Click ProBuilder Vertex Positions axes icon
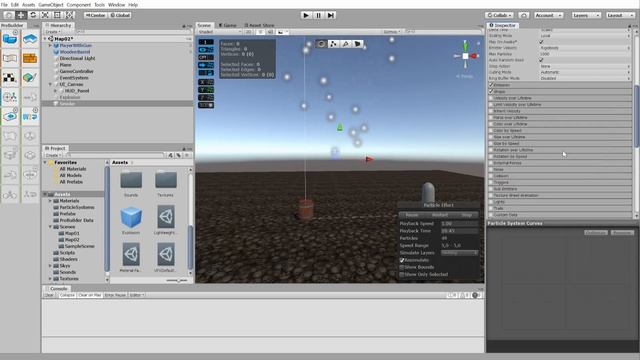The image size is (640, 360). (x=10, y=97)
